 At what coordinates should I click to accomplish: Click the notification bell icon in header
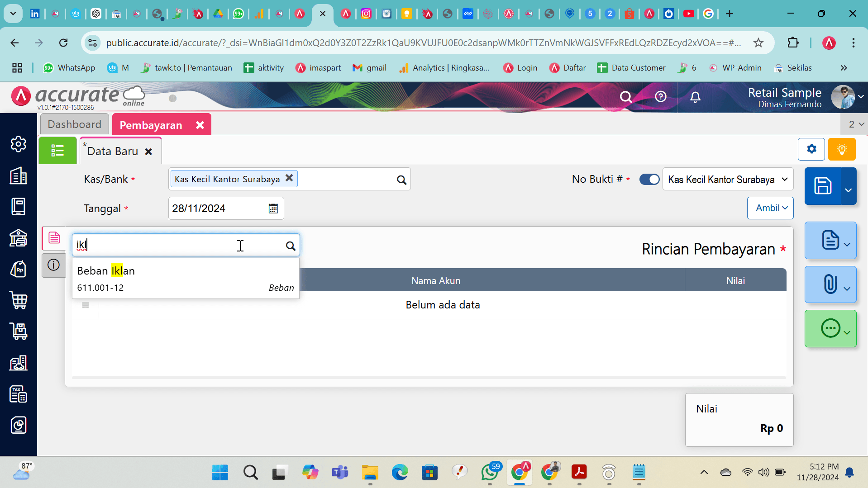pos(695,97)
